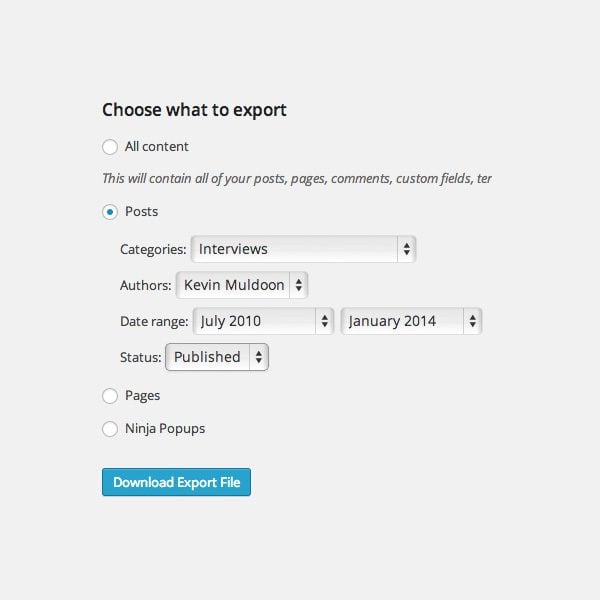This screenshot has width=600, height=600.
Task: Choose the Pages radio button
Action: click(x=110, y=396)
